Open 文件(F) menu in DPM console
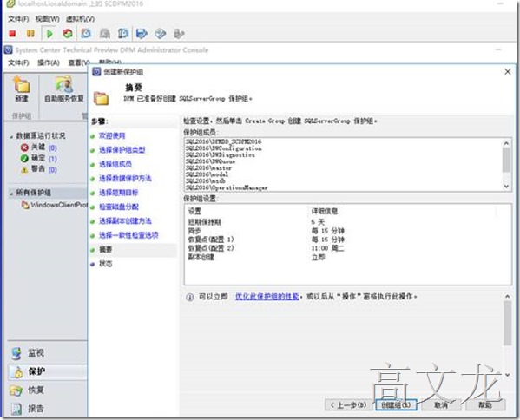520x420 pixels. (18, 62)
